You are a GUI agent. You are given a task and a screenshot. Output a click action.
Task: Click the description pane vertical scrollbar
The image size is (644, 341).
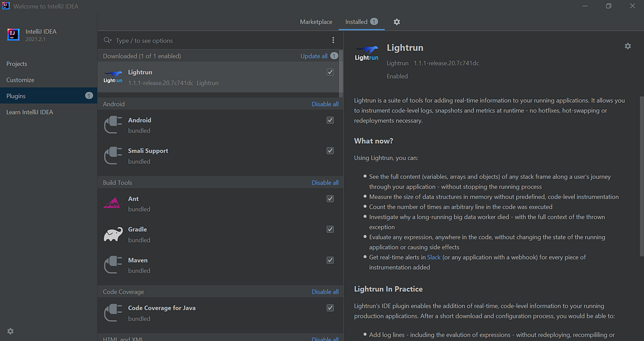pos(641,176)
